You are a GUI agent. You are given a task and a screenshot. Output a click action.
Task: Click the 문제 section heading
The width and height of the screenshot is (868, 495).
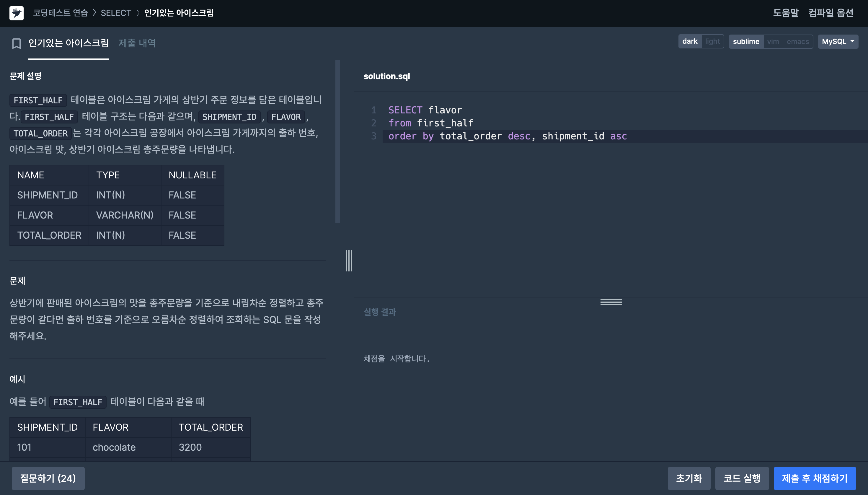pyautogui.click(x=17, y=281)
